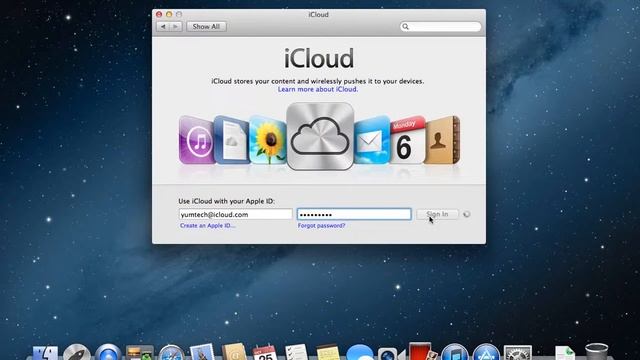Screen dimensions: 640x360
Task: Close the iCloud window with red button
Action: [x=159, y=14]
